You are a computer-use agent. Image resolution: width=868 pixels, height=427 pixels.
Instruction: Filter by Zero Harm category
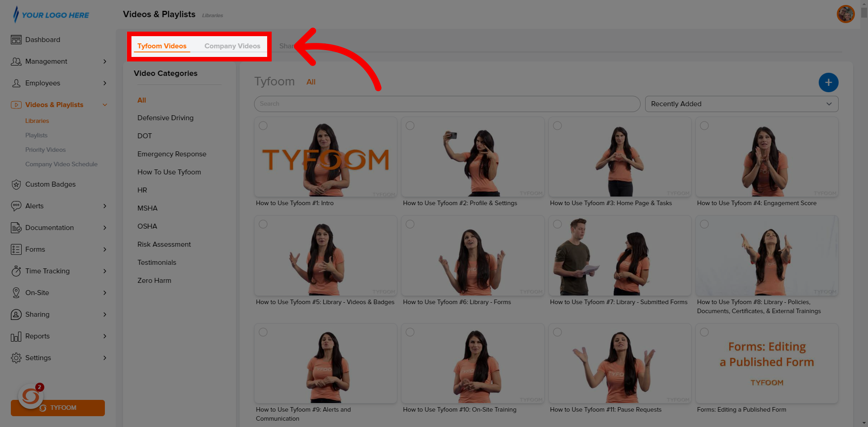[x=154, y=281]
